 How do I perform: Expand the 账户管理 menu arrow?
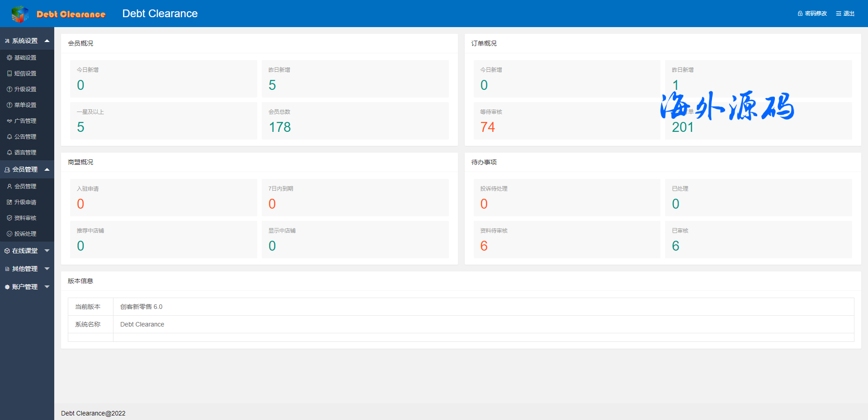point(47,287)
